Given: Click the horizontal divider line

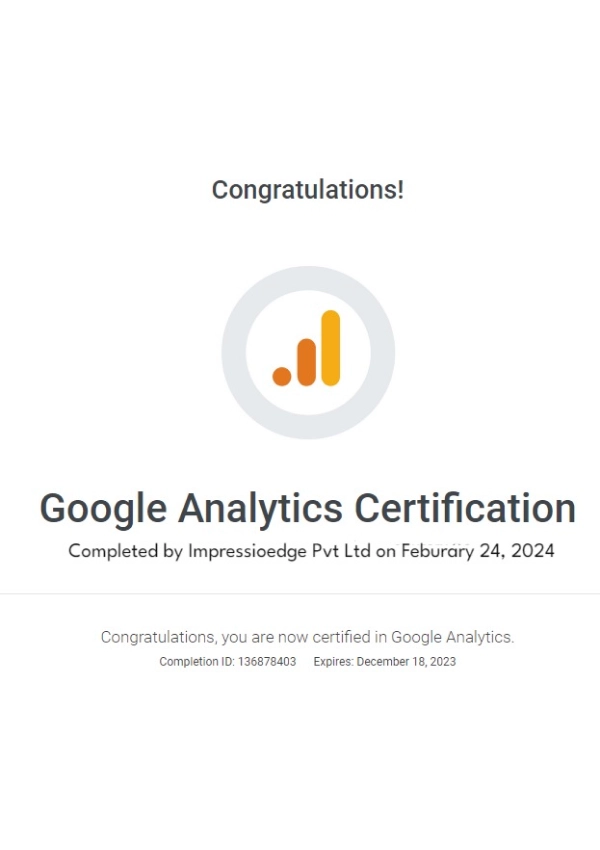Looking at the screenshot, I should coord(300,594).
